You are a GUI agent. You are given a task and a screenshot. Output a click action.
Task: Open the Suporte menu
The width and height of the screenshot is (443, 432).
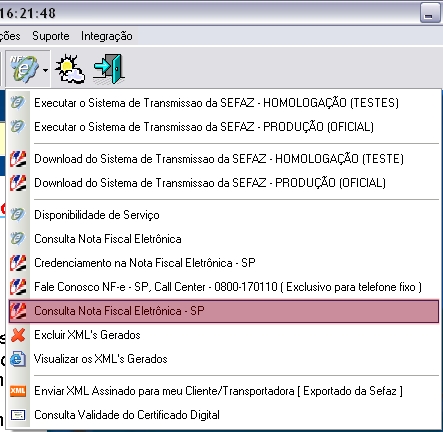tap(51, 36)
